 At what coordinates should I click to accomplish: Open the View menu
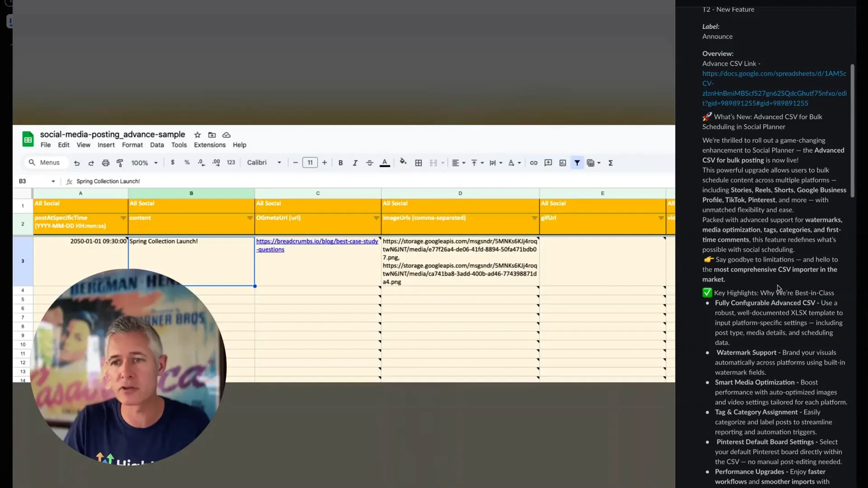click(83, 145)
